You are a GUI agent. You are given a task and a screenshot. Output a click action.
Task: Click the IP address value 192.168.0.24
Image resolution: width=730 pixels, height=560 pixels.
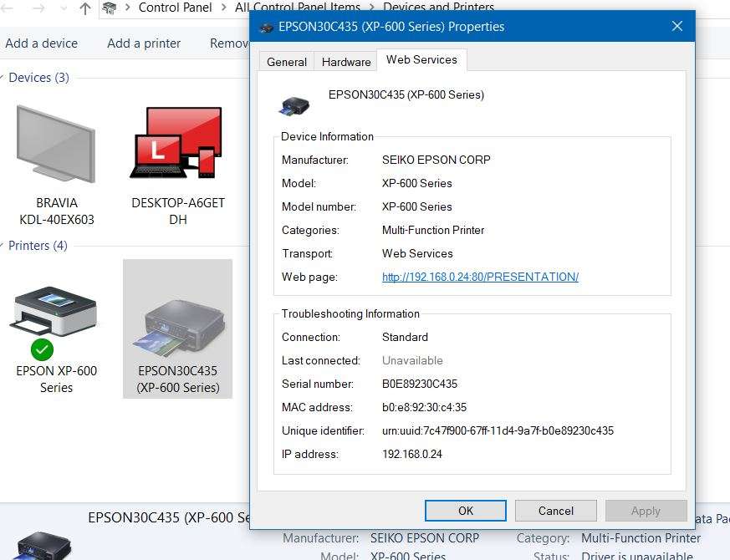tap(412, 454)
